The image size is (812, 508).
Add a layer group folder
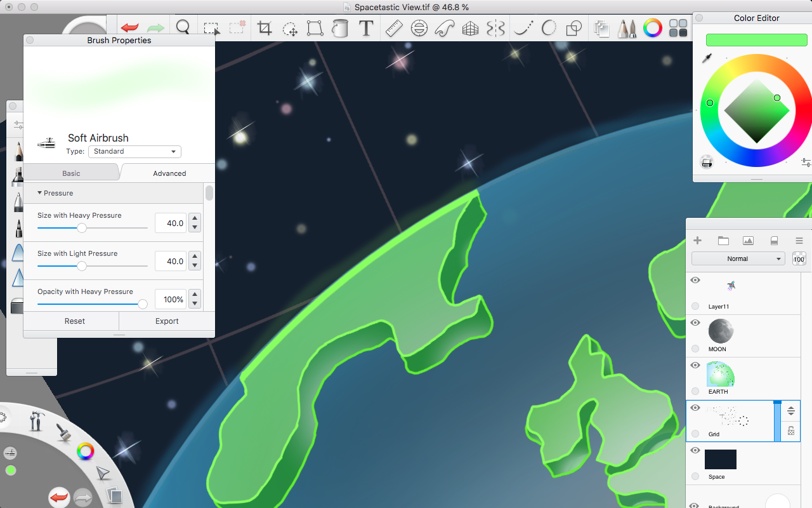723,241
